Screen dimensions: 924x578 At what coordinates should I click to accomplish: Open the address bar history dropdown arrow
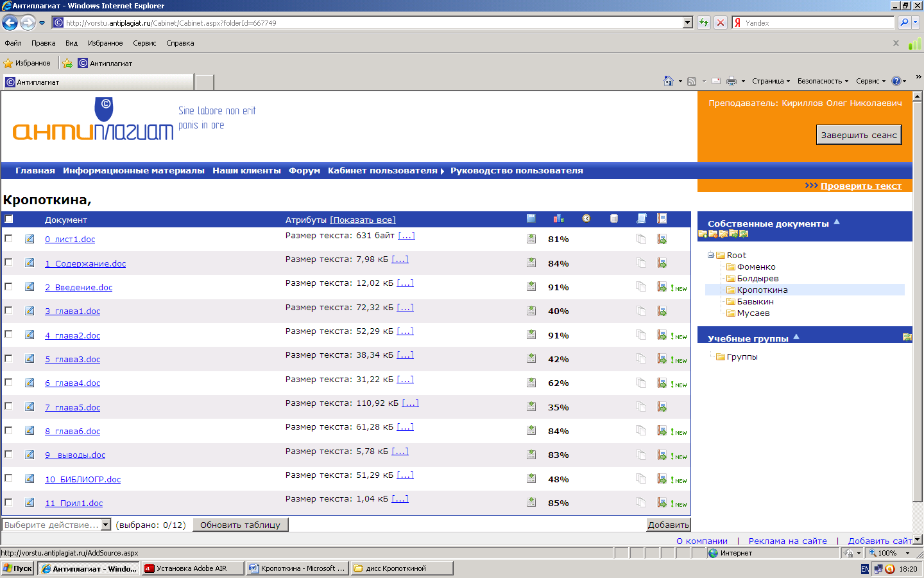coord(688,22)
